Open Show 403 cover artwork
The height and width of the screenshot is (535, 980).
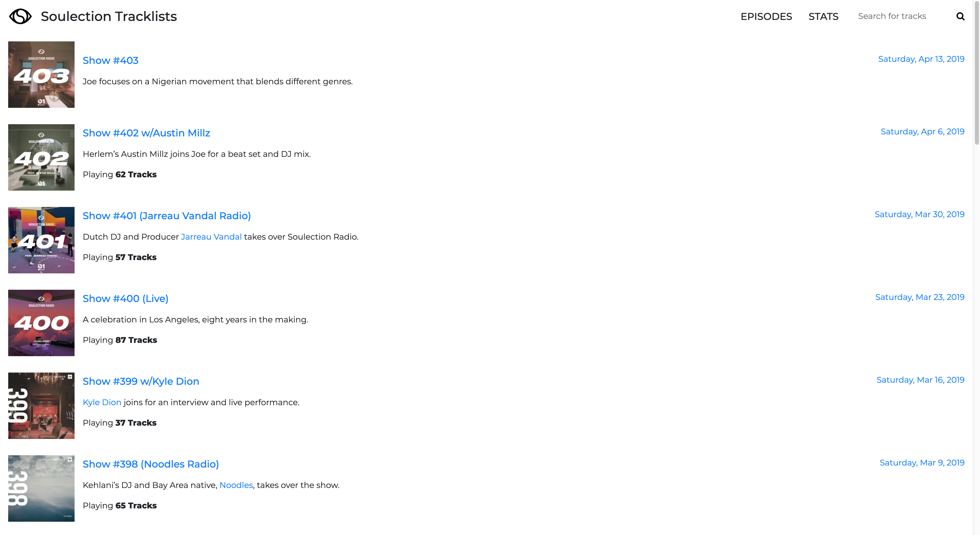[x=41, y=75]
